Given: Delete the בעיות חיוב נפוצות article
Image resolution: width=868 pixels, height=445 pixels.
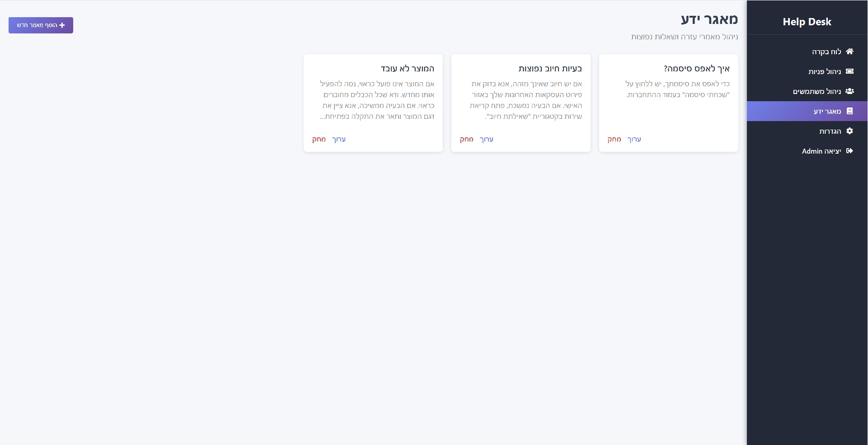Looking at the screenshot, I should point(466,139).
